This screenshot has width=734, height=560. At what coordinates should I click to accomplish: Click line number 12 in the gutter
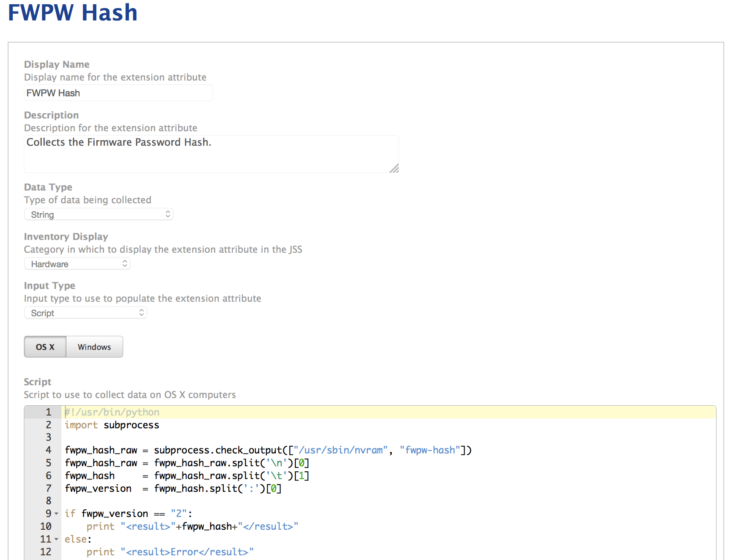tap(46, 552)
